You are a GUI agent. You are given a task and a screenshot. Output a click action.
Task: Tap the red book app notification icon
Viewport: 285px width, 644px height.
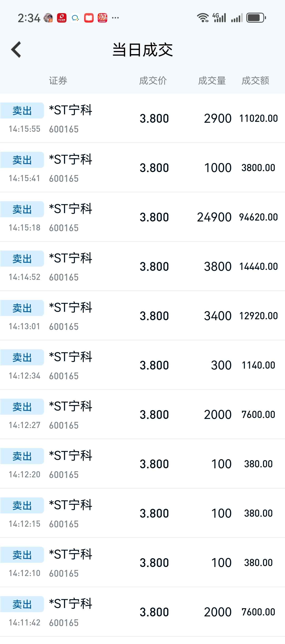pos(89,18)
